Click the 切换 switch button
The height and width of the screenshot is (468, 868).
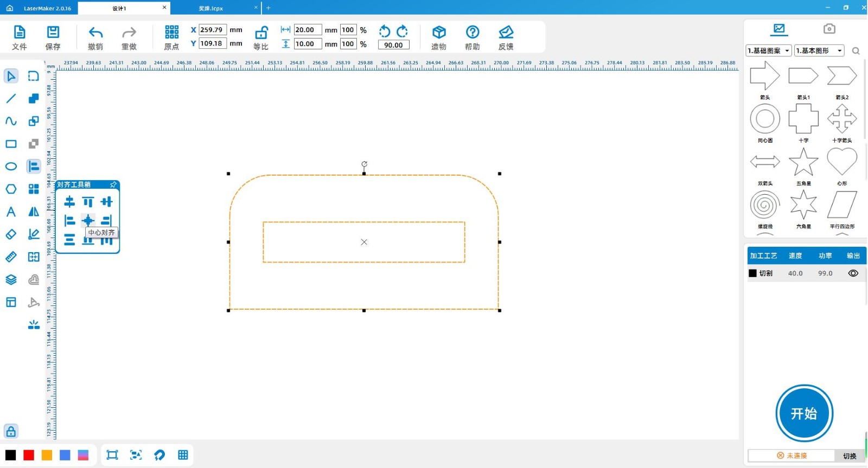[850, 456]
